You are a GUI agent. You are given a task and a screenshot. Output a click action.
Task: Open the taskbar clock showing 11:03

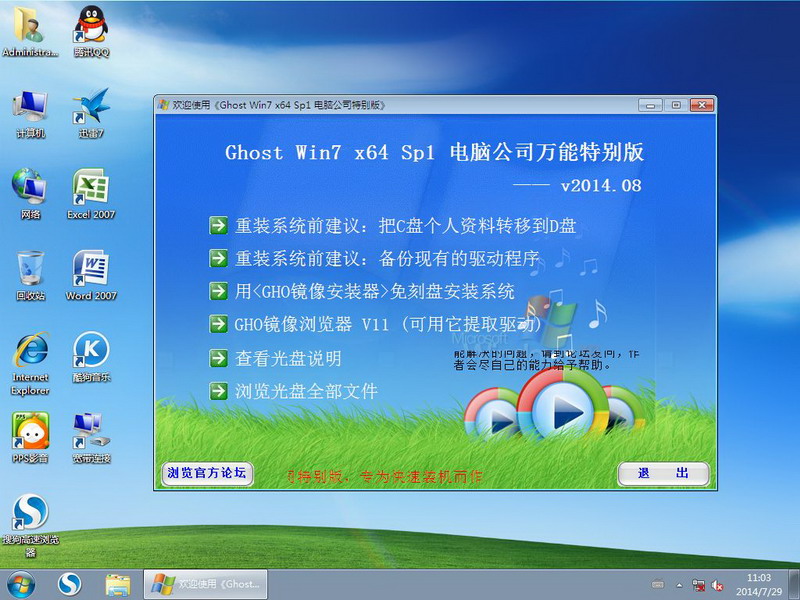tap(759, 585)
